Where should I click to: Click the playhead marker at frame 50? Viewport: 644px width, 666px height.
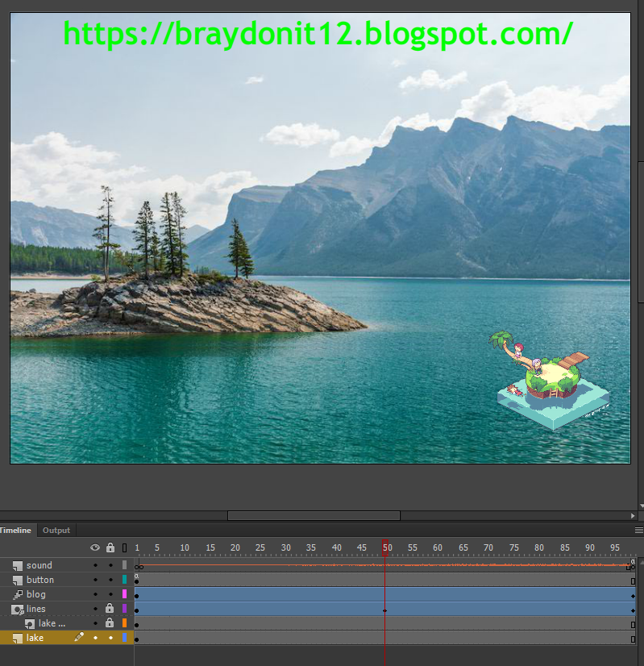click(x=385, y=547)
